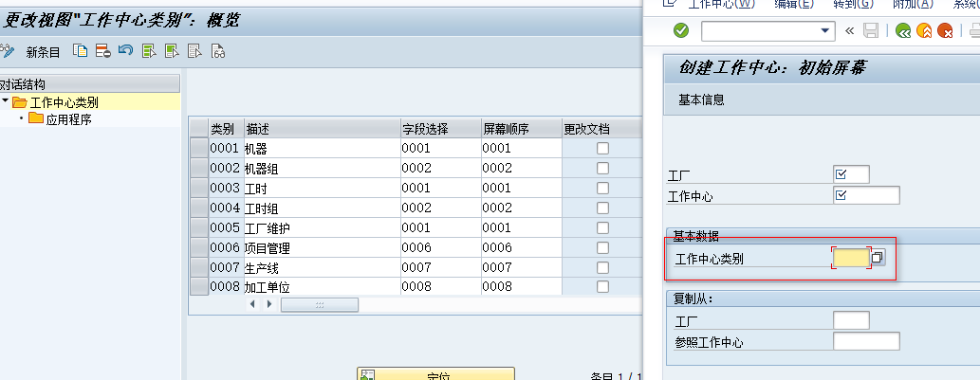
Task: Click the blue Undo change arrow
Action: pyautogui.click(x=125, y=50)
